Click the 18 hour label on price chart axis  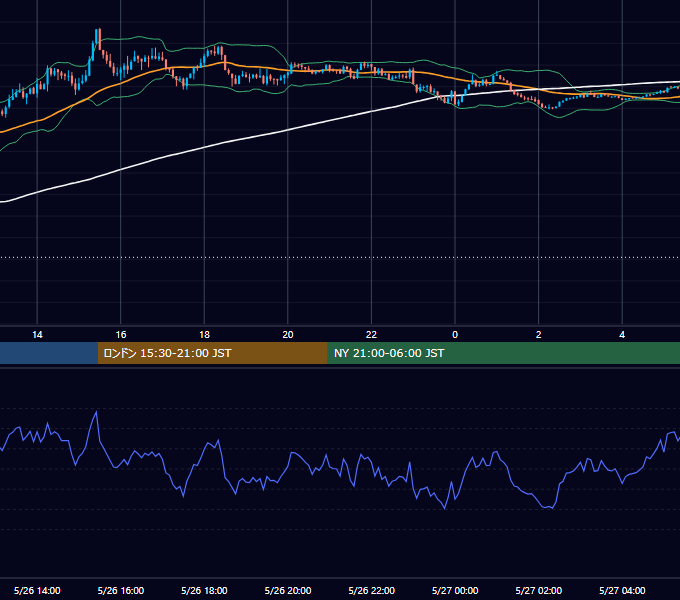point(204,335)
